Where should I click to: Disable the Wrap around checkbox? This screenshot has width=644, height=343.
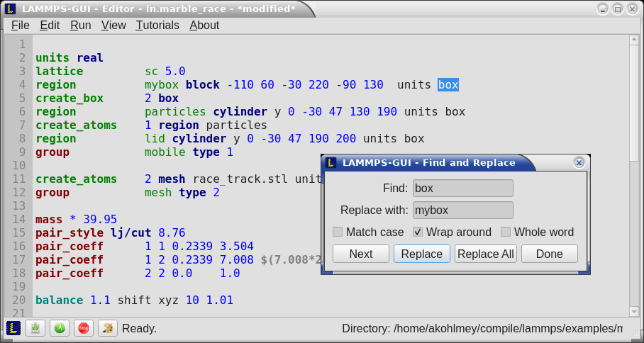[418, 232]
